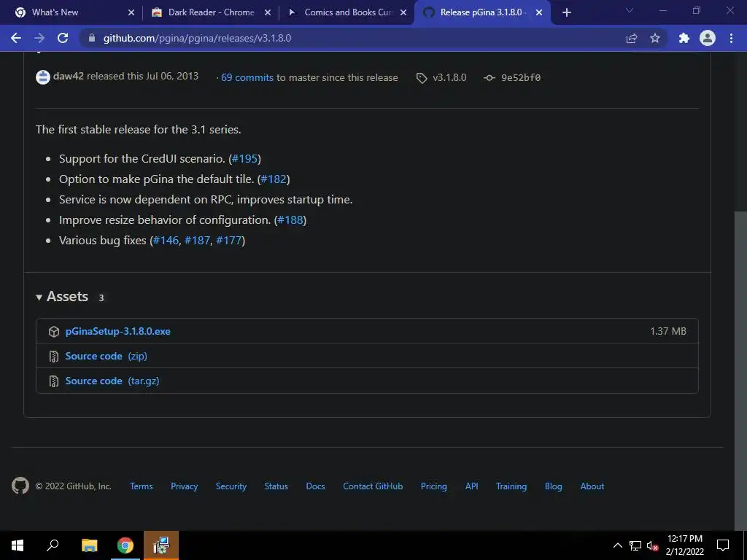Viewport: 747px width, 560px height.
Task: Click the package icon beside pGinaSetup
Action: tap(54, 332)
